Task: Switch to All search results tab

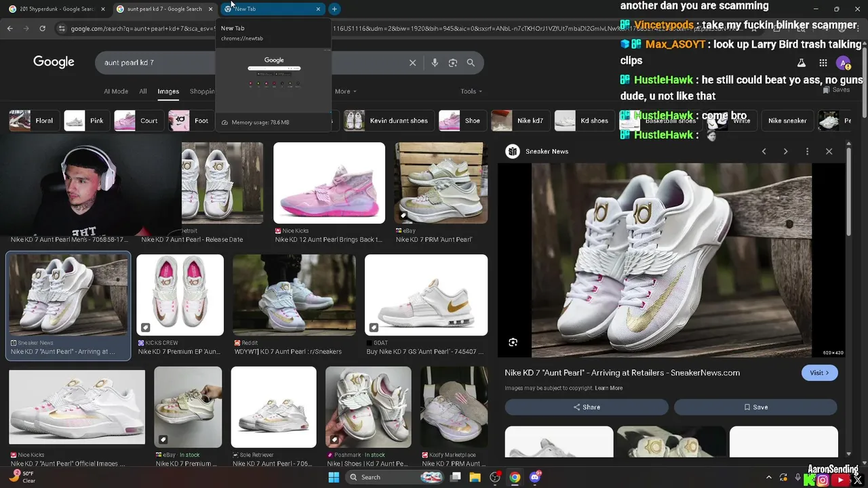Action: [x=142, y=91]
